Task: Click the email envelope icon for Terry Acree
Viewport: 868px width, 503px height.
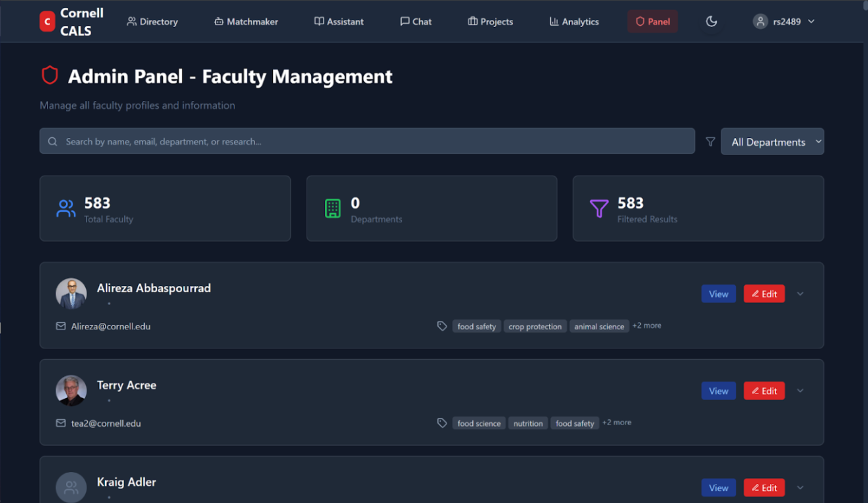Action: point(60,423)
